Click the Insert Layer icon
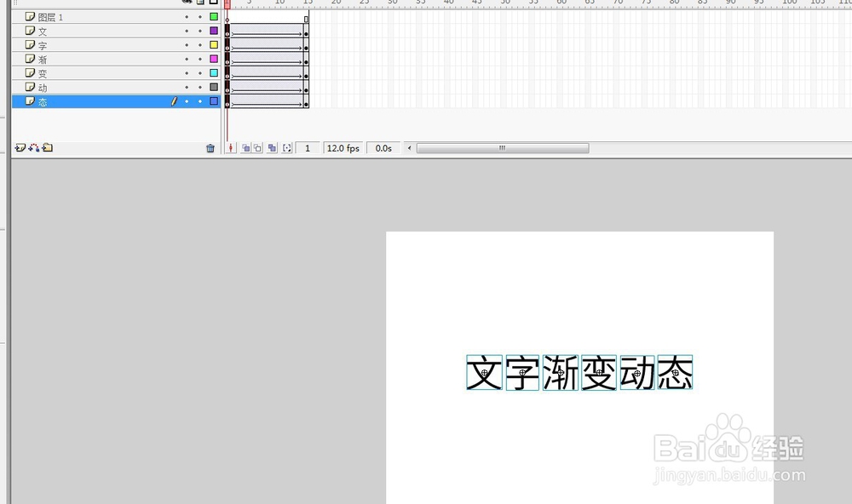The height and width of the screenshot is (504, 852). [20, 147]
